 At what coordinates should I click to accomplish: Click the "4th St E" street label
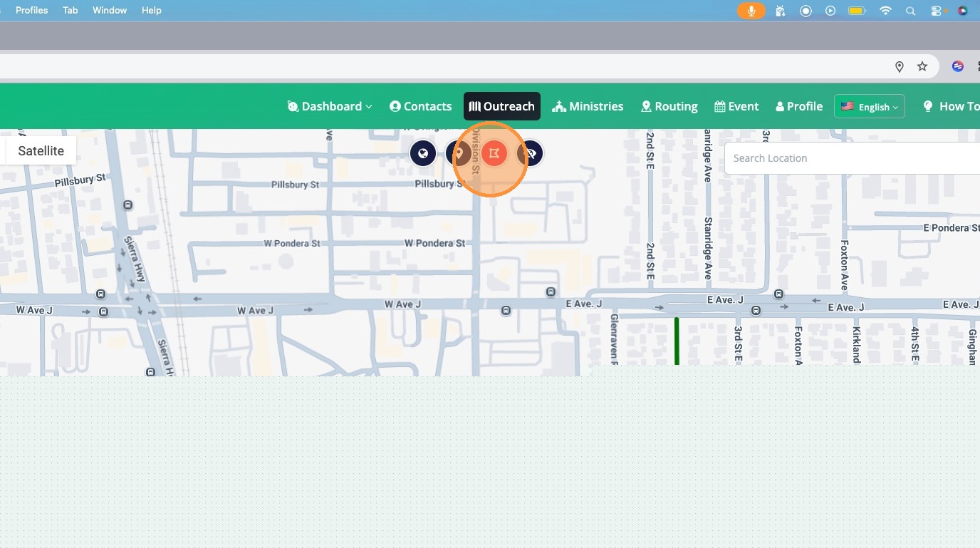(x=914, y=344)
